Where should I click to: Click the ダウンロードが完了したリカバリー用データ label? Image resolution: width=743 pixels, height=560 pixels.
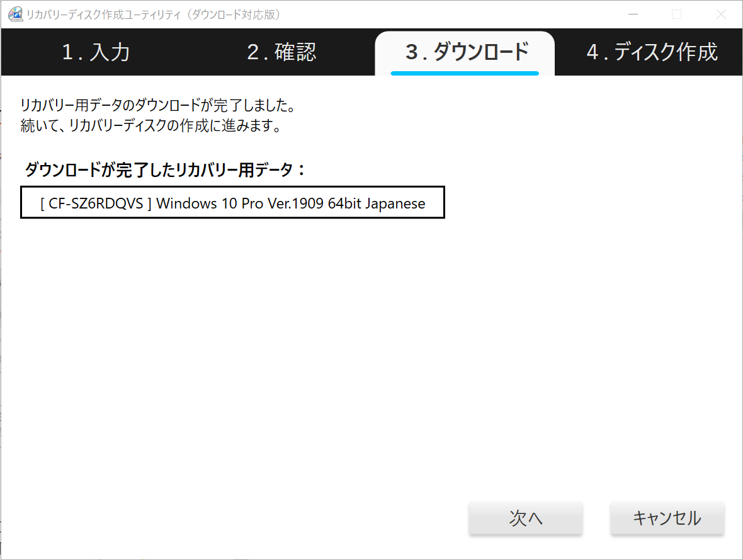[165, 169]
